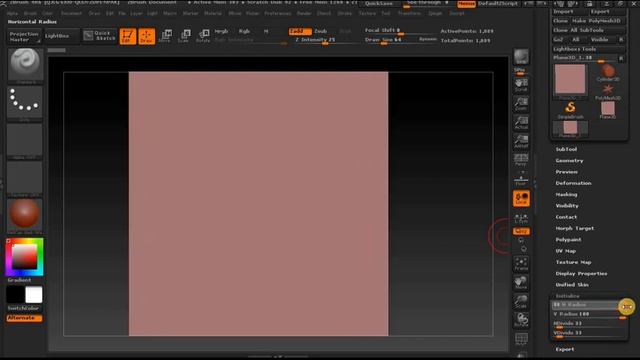Viewport: 640px width, 360px height.
Task: Expand the Geometry section
Action: click(x=569, y=161)
